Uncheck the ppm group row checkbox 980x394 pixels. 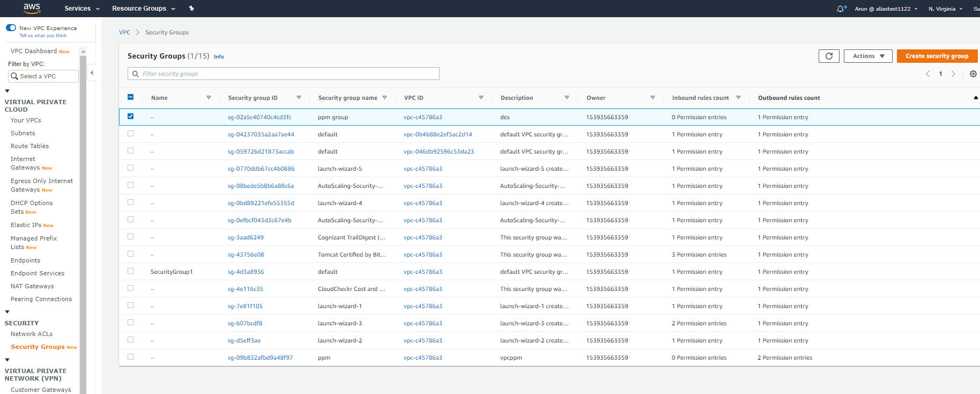tap(131, 116)
